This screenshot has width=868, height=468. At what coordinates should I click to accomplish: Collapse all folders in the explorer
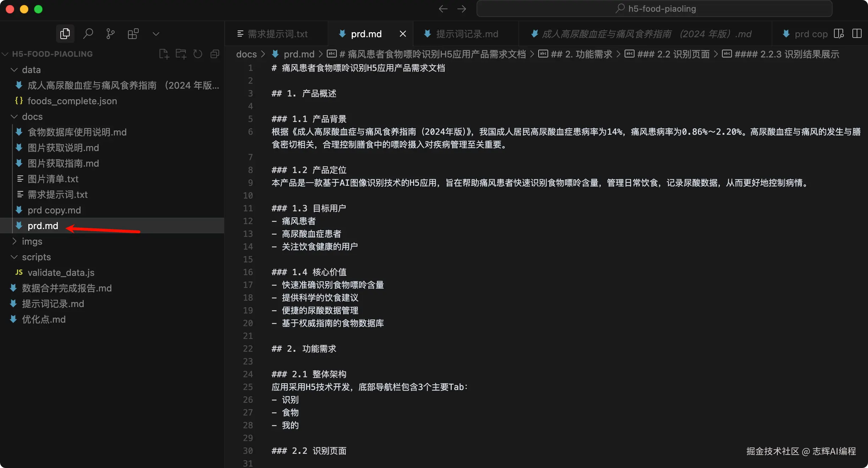(x=215, y=54)
